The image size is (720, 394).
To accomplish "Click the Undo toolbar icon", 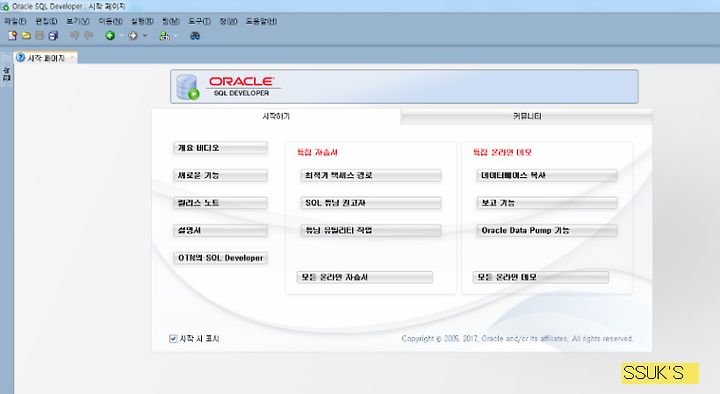I will pyautogui.click(x=74, y=35).
